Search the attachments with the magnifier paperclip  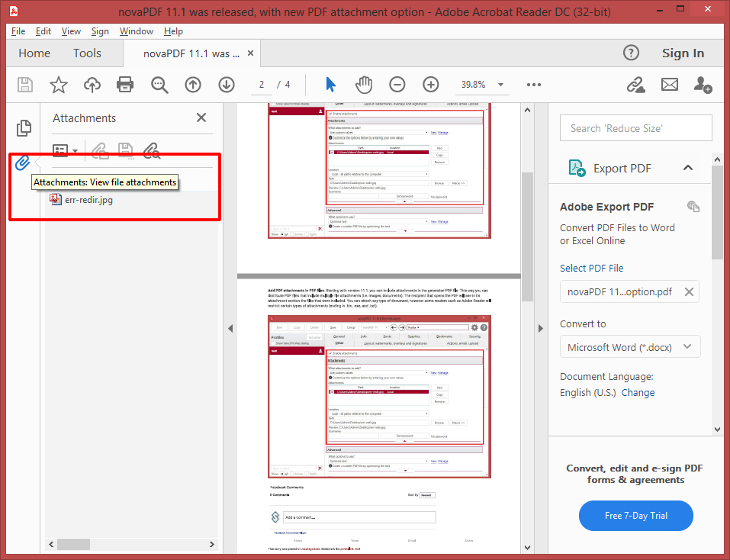click(x=151, y=150)
